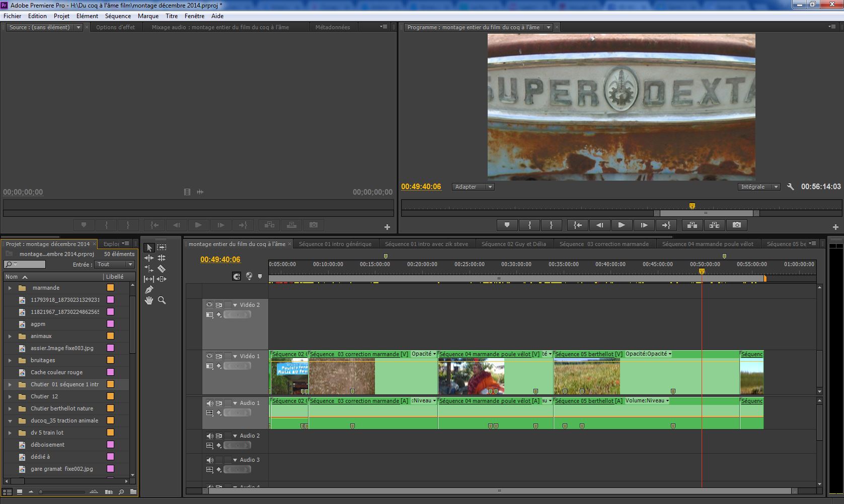Open the Intégrale playback resolution dropdown
Image resolution: width=844 pixels, height=504 pixels.
[759, 187]
